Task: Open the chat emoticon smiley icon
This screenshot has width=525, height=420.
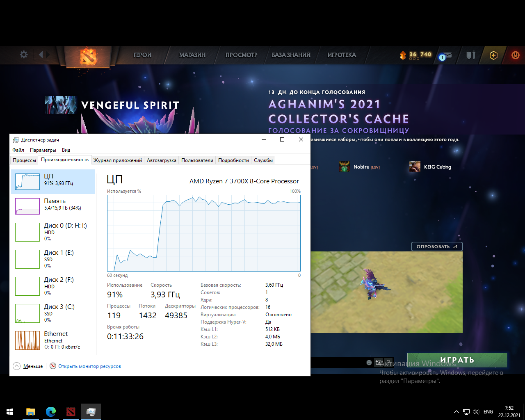Action: pos(369,363)
